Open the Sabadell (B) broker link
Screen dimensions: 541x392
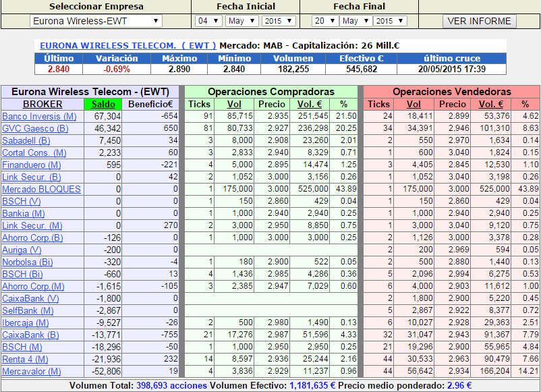26,140
